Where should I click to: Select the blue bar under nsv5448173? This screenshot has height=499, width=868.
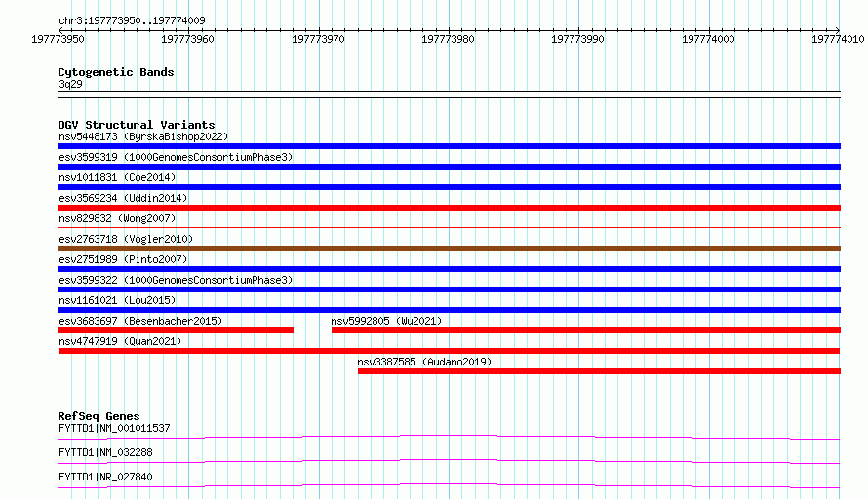tap(449, 146)
